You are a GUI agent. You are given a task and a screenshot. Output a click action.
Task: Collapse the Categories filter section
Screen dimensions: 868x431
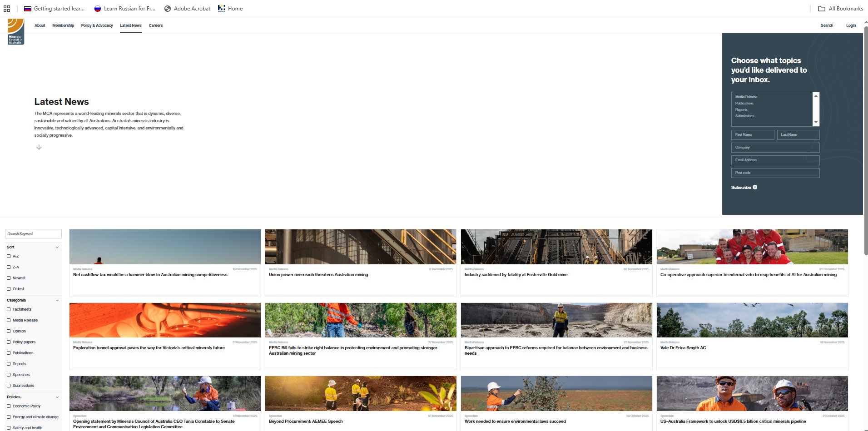click(57, 300)
